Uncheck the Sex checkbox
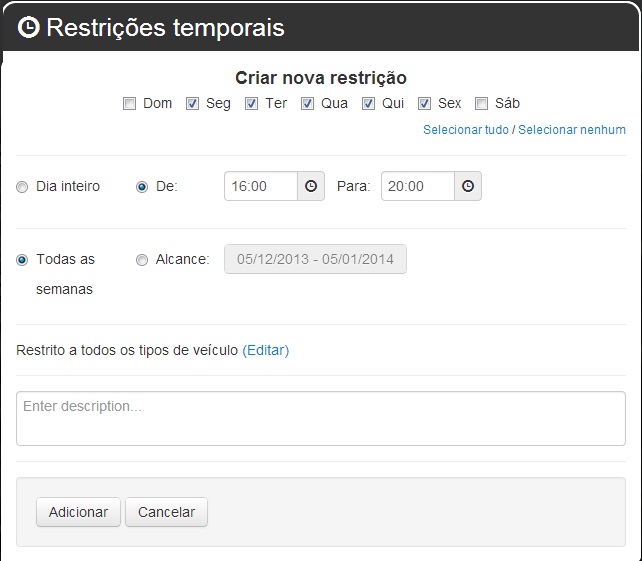 425,104
